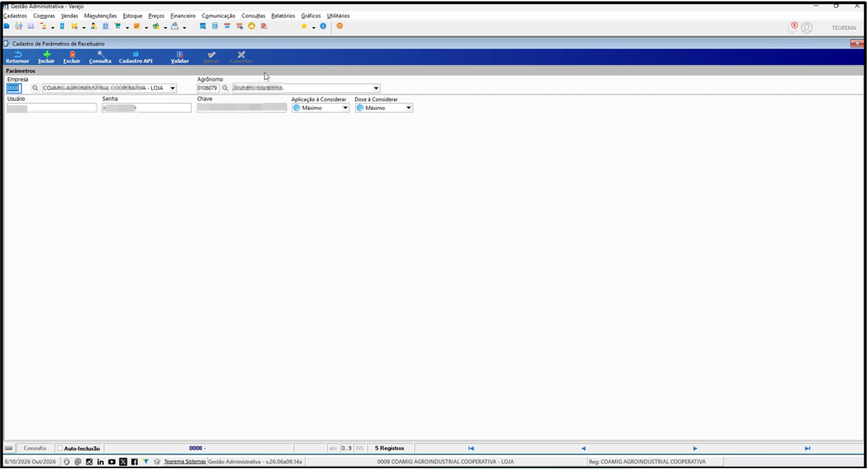The image size is (868, 470).
Task: Open the Relatórios menu
Action: click(x=283, y=16)
